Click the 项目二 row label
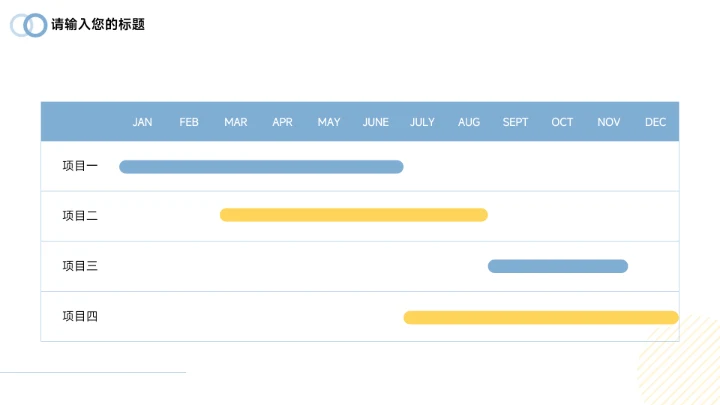The height and width of the screenshot is (405, 720). (80, 215)
